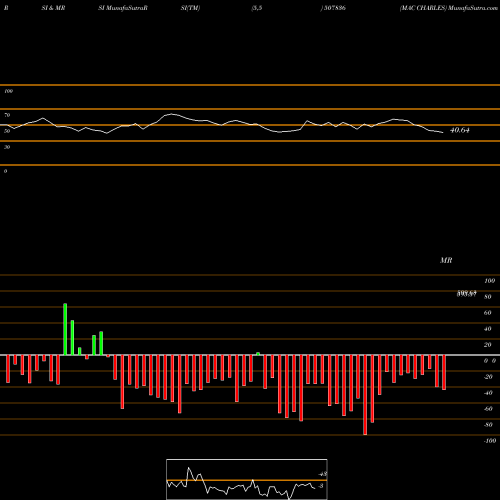Click the 'SI(TM)' header text
The width and height of the screenshot is (500, 500).
coord(190,8)
